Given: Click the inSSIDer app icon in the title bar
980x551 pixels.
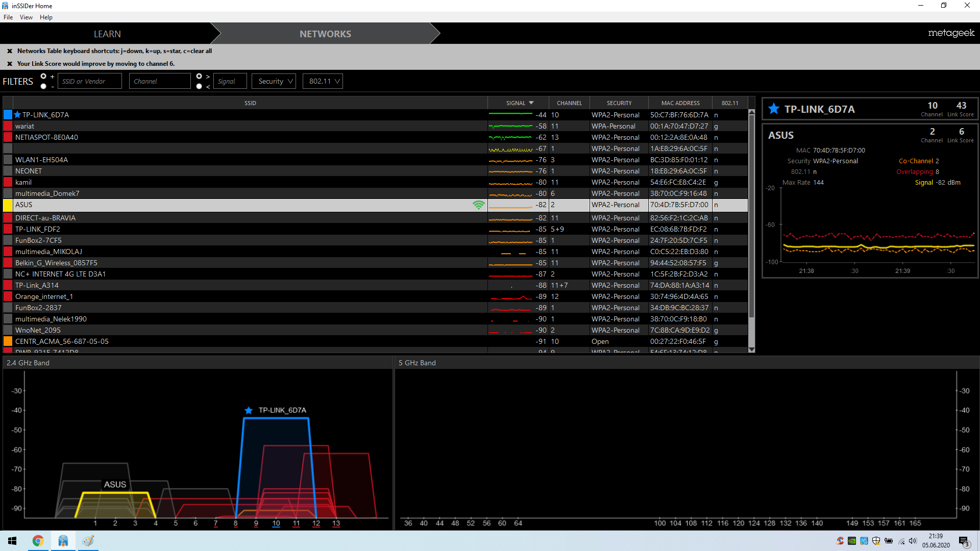Looking at the screenshot, I should pos(5,6).
